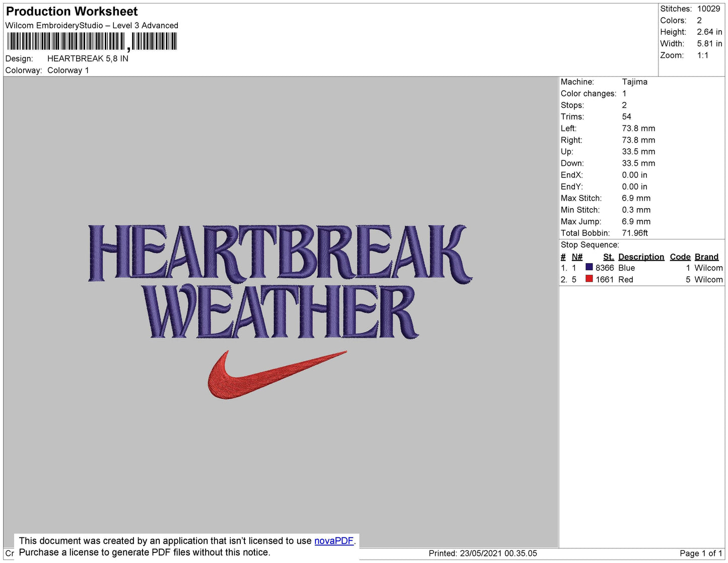Click the height value 2.64 in
This screenshot has height=563, width=728.
pos(709,32)
